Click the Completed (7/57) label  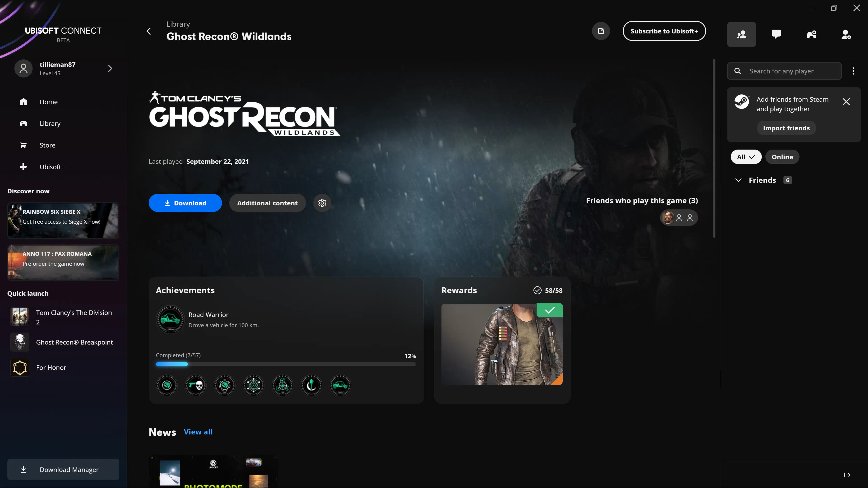pos(178,355)
